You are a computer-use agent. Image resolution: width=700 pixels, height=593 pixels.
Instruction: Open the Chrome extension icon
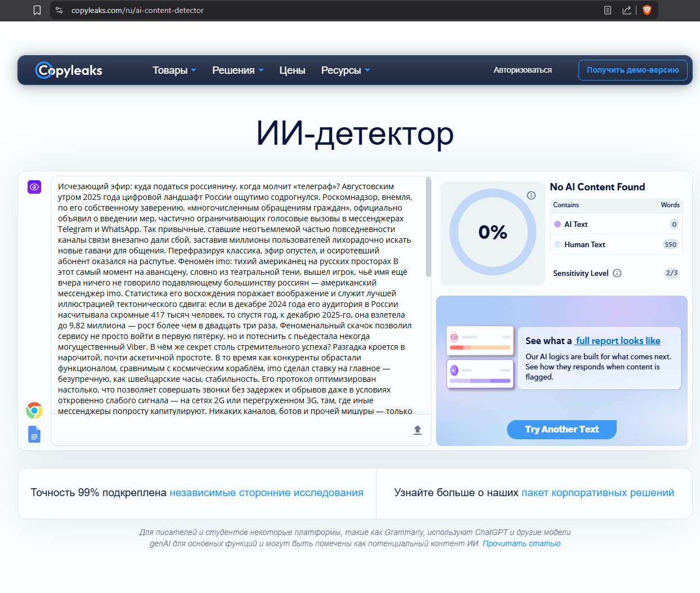34,411
